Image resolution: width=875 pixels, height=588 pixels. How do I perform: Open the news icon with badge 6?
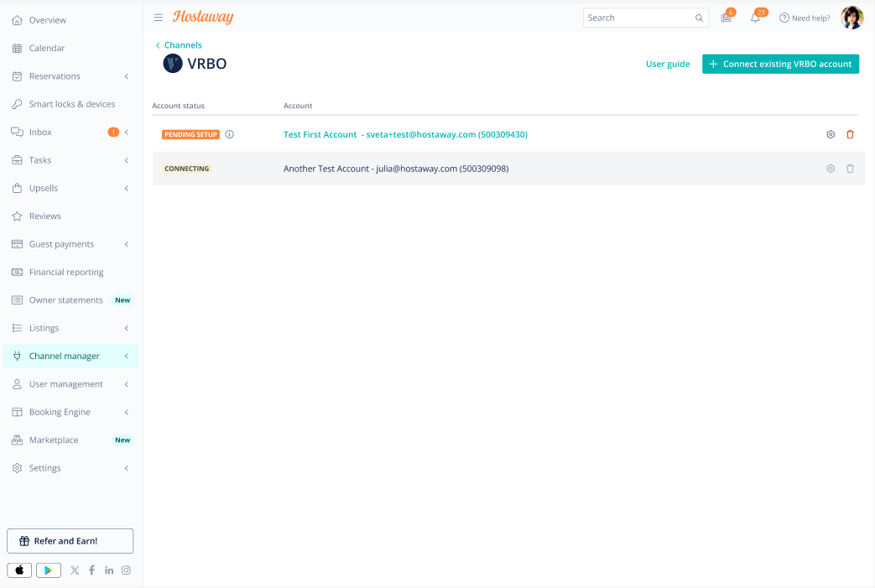point(726,18)
